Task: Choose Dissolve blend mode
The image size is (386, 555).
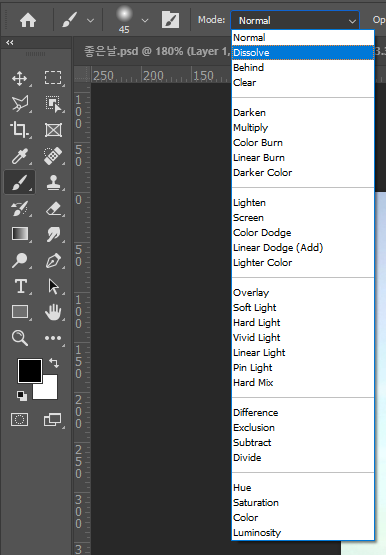Action: [x=303, y=53]
